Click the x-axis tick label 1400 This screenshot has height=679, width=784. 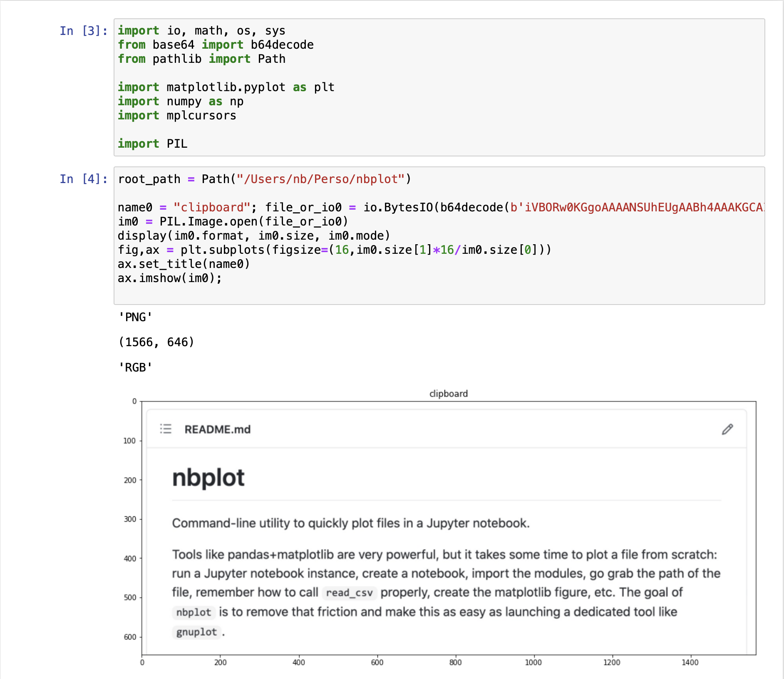point(690,662)
